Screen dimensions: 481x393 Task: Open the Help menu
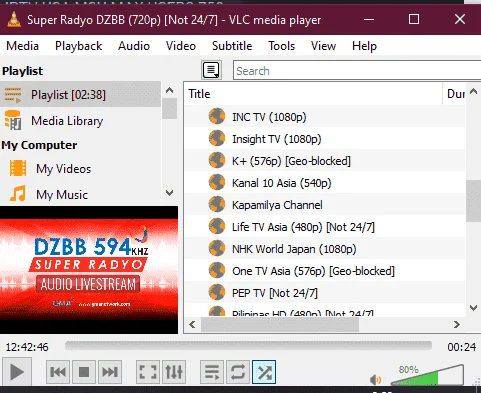(x=364, y=46)
